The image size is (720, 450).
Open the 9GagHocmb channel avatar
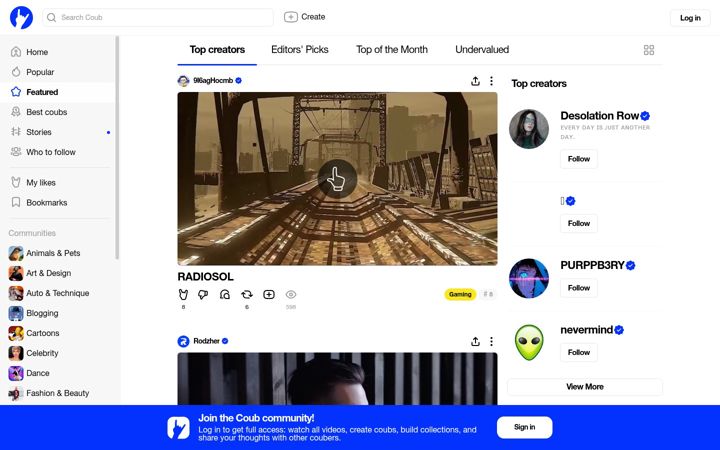pos(183,81)
